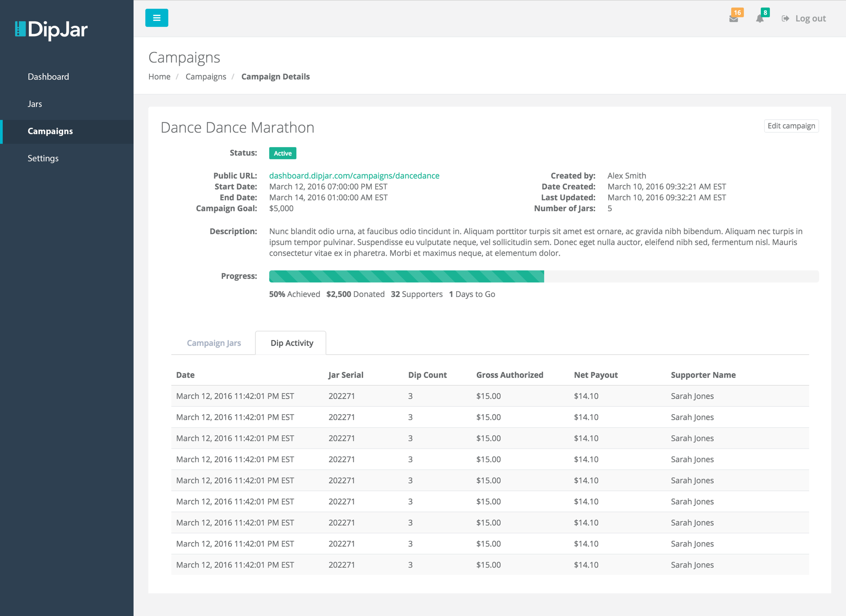The width and height of the screenshot is (846, 616).
Task: Open Dashboard in the sidebar
Action: (x=48, y=77)
